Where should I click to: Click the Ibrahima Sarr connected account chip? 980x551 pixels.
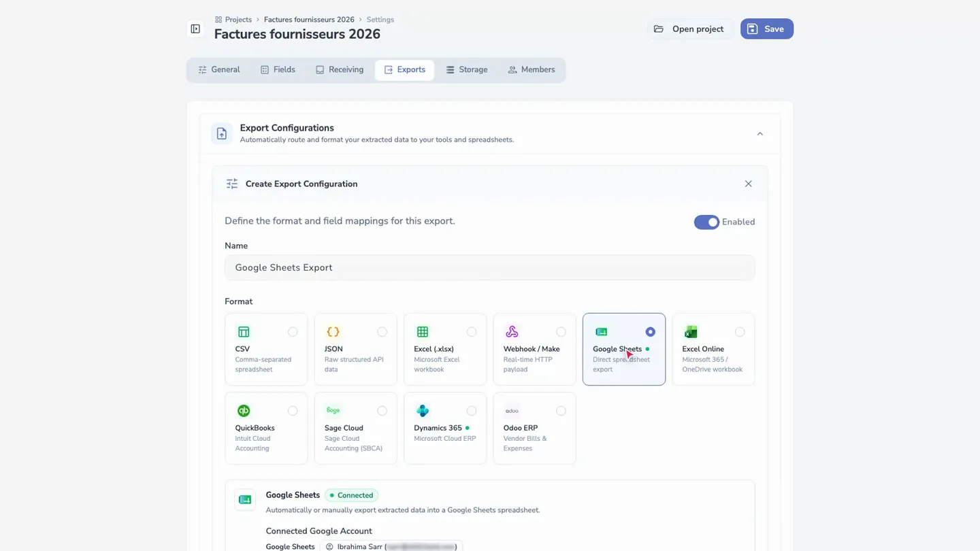pos(391,547)
